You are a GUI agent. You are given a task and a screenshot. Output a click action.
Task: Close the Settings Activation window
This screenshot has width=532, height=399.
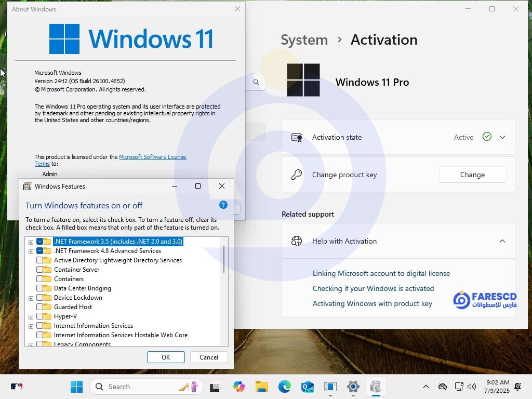(516, 9)
